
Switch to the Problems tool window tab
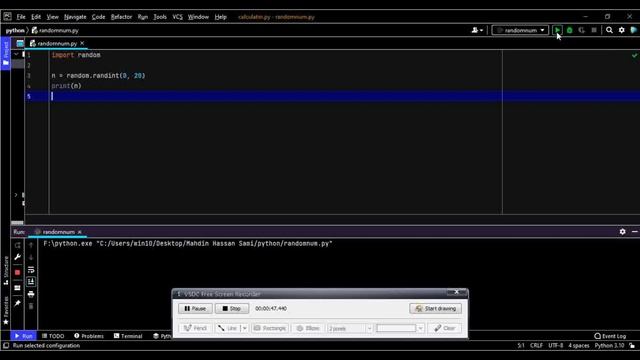(x=89, y=336)
